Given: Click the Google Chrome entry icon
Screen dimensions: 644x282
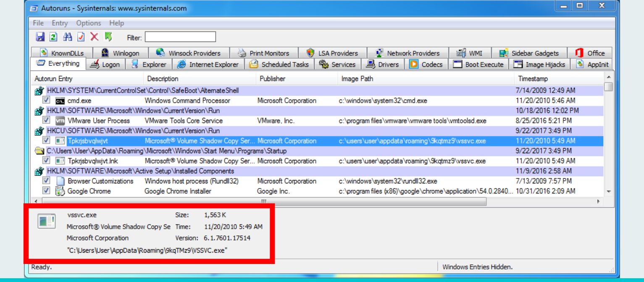Looking at the screenshot, I should pos(60,191).
